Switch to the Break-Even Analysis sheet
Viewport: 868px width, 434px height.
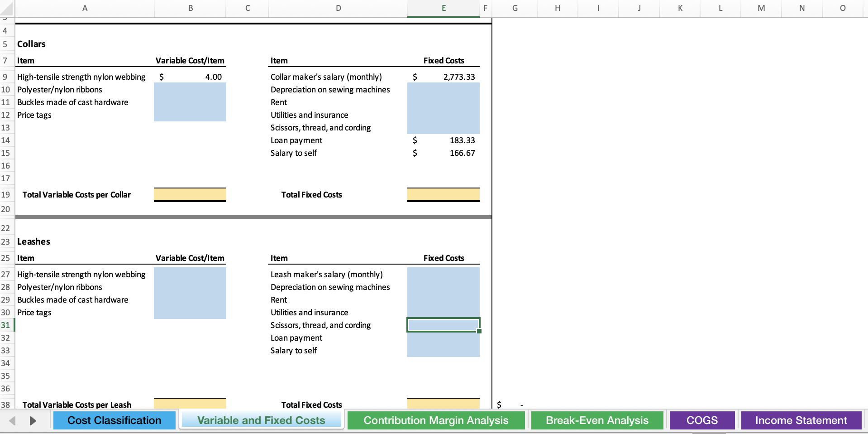(x=596, y=420)
